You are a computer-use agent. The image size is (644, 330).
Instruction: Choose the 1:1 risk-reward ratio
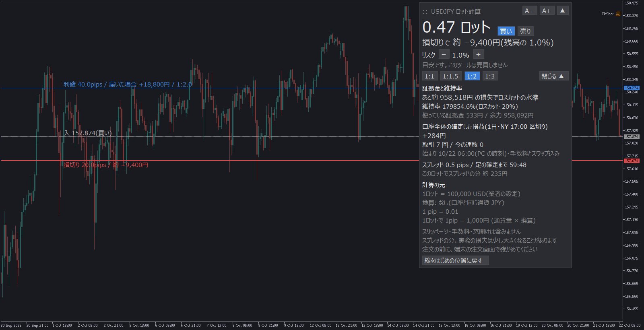pos(429,76)
